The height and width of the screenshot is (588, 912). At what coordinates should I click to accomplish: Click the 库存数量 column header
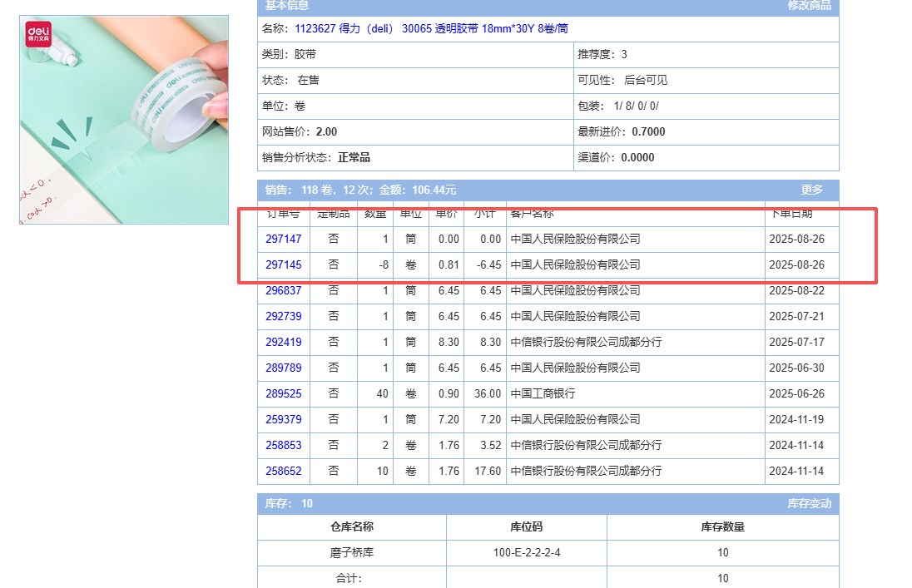(x=723, y=527)
